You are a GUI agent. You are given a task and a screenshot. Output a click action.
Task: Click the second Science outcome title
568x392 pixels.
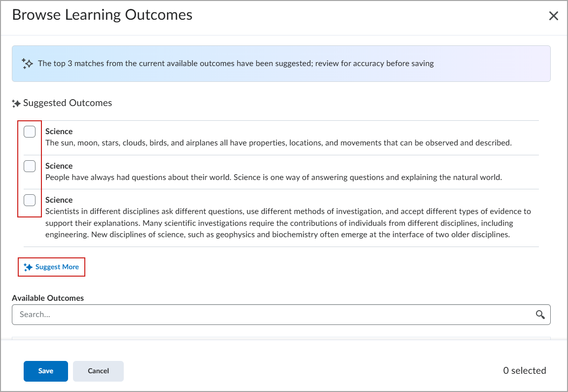(59, 166)
